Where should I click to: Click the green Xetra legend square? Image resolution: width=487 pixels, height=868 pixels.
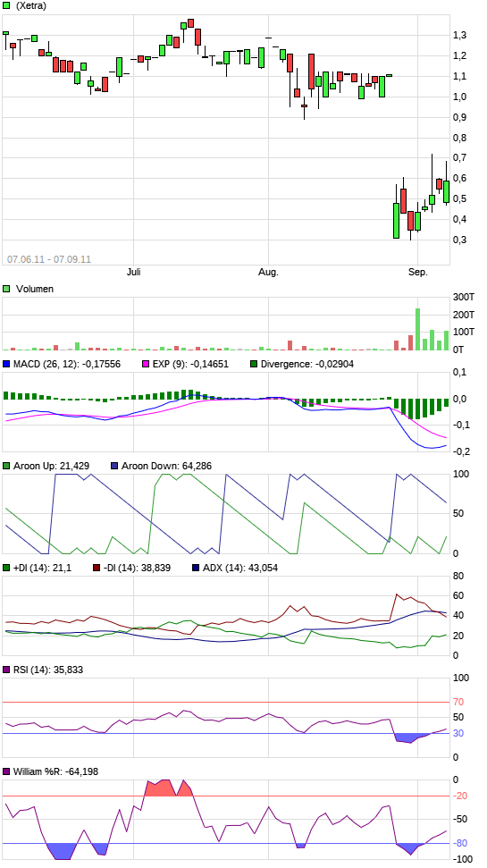(6, 5)
